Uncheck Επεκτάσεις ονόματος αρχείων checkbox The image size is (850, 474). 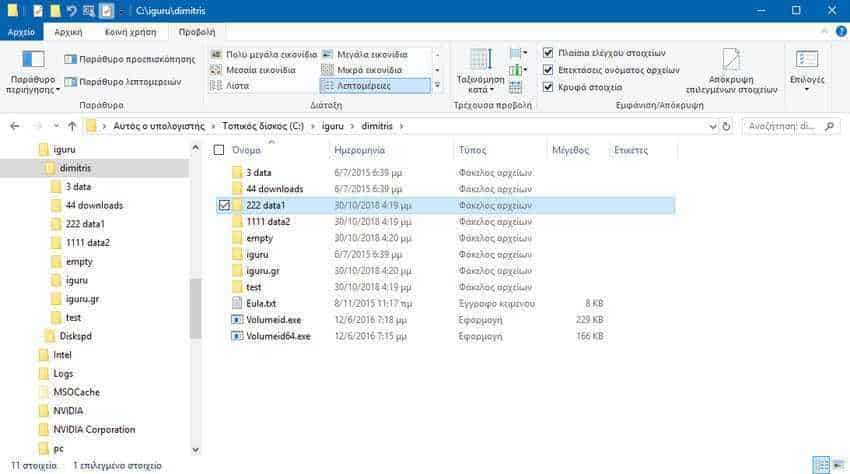548,70
